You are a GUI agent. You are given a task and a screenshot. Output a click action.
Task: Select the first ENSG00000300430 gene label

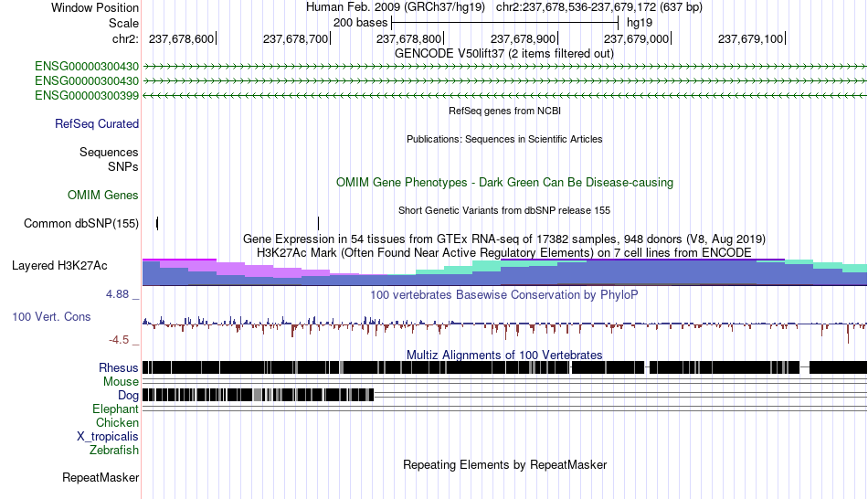[87, 67]
